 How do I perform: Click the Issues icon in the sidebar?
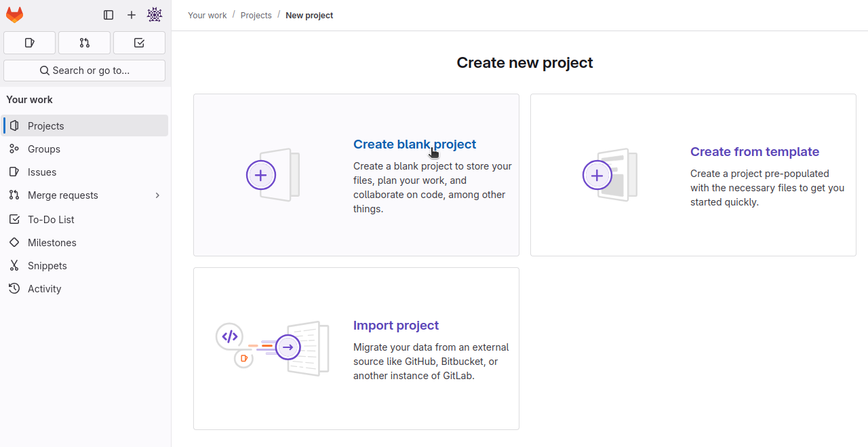click(14, 172)
